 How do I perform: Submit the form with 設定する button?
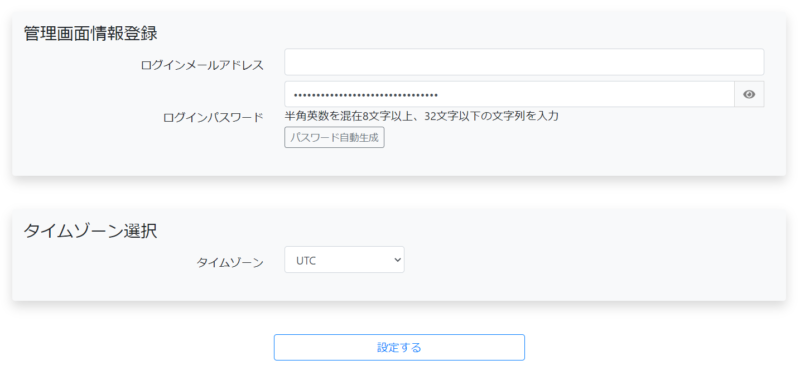click(x=399, y=348)
